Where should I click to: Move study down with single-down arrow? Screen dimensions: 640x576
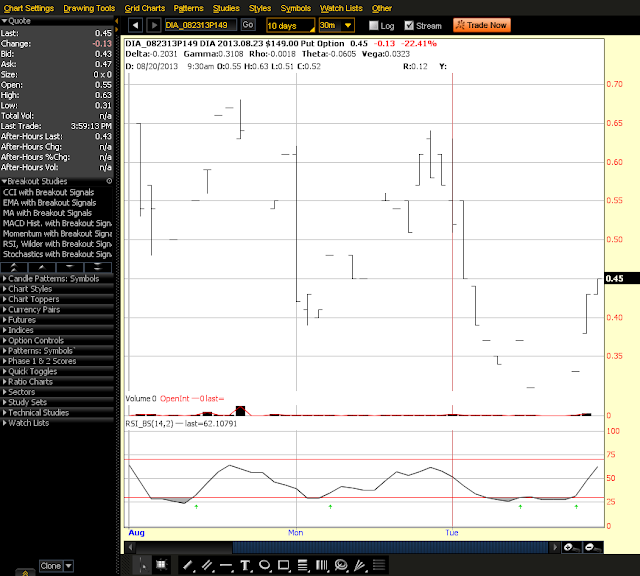[x=70, y=267]
